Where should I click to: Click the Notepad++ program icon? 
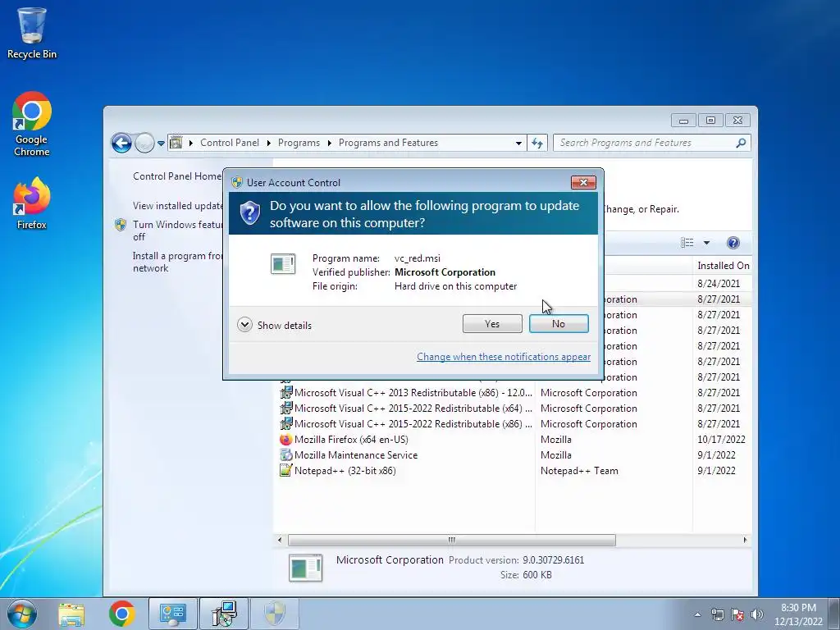tap(286, 470)
